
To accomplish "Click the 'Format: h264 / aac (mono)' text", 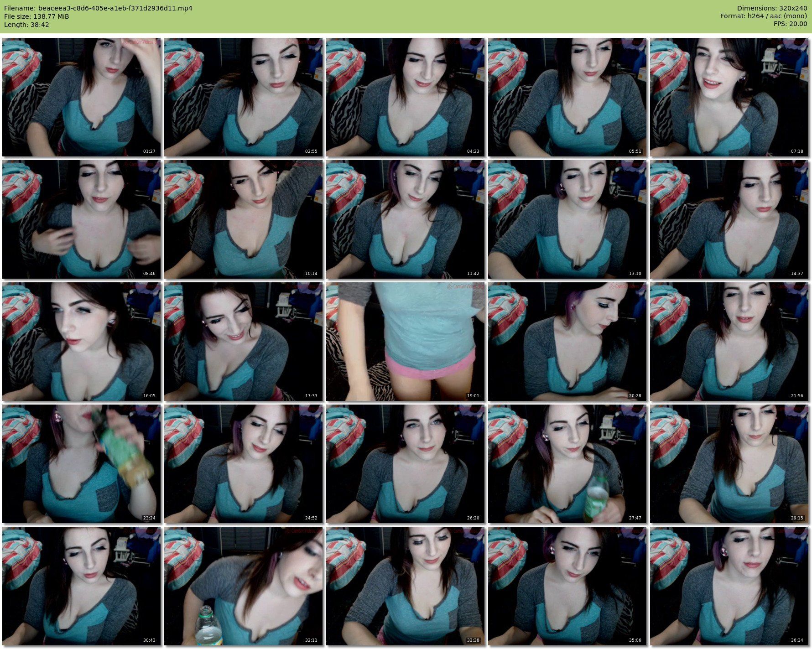I will [x=764, y=16].
